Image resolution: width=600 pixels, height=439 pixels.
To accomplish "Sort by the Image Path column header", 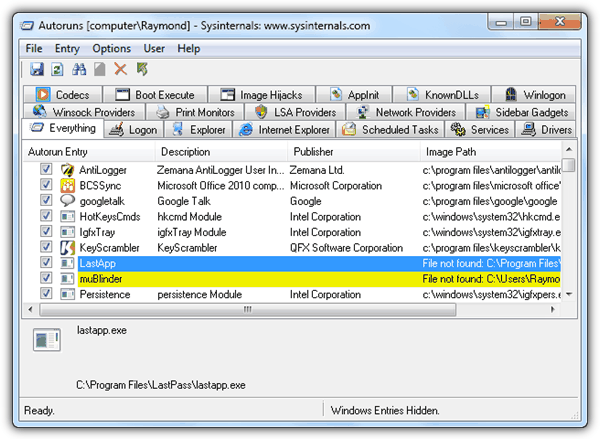I will (x=491, y=152).
